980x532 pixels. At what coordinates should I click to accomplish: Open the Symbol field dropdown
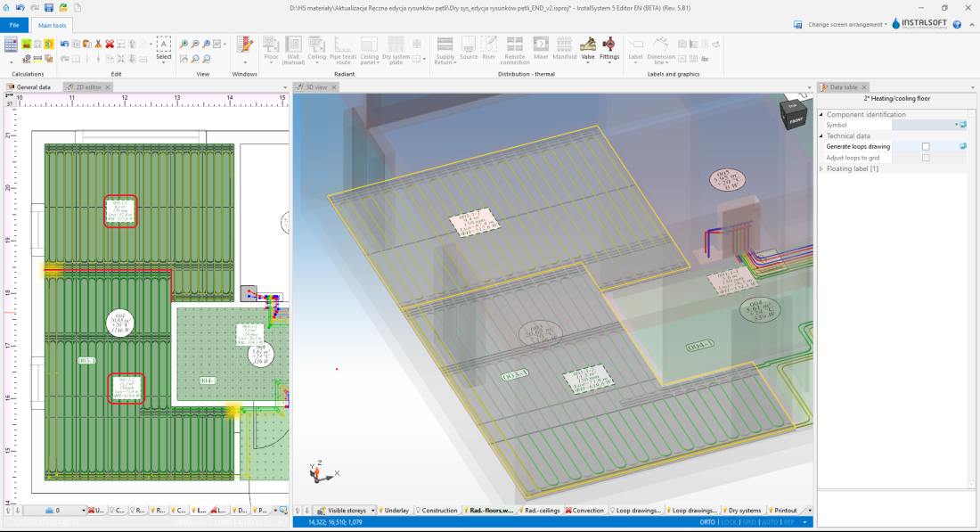[956, 125]
